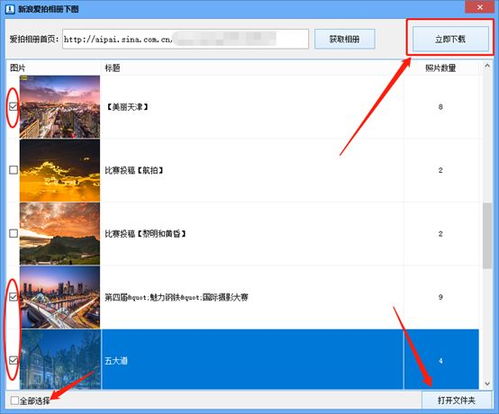Click the album homepage URL input field
The image size is (499, 414).
(185, 39)
